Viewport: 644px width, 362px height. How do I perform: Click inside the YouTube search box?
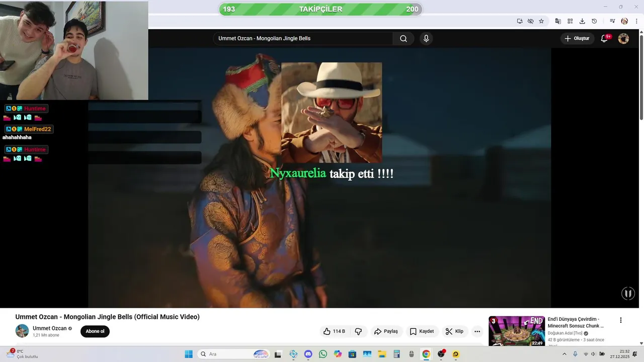click(303, 39)
